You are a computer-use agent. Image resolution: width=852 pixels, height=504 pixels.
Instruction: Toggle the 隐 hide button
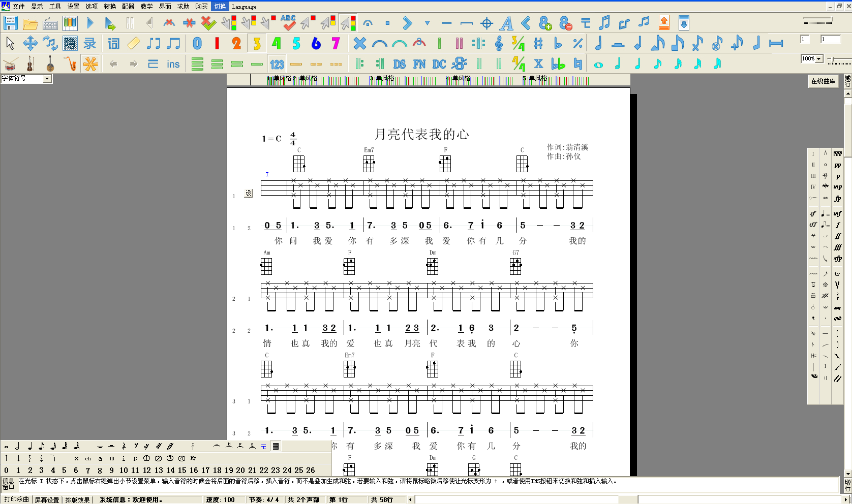(70, 44)
